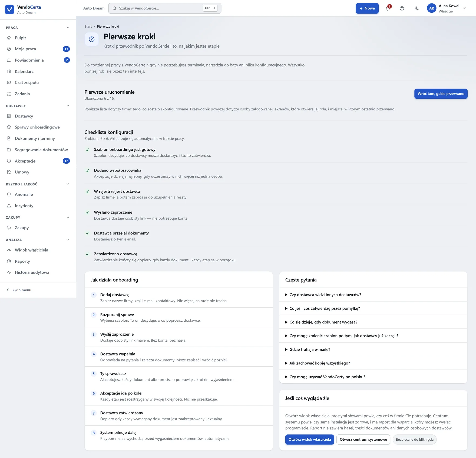Expand 'Co jeśli coś zatwierdzę przez pomyłkę?'
476x458 pixels.
373,308
